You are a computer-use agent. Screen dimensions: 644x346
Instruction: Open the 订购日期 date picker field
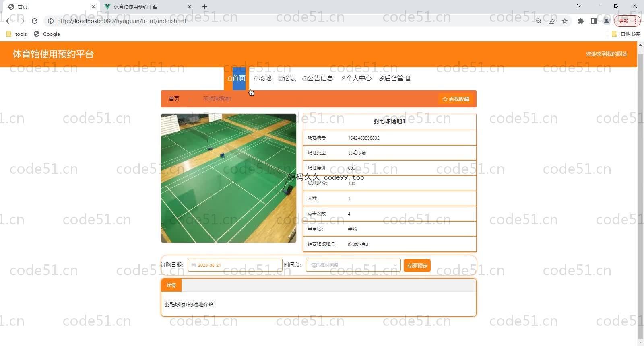tap(235, 265)
